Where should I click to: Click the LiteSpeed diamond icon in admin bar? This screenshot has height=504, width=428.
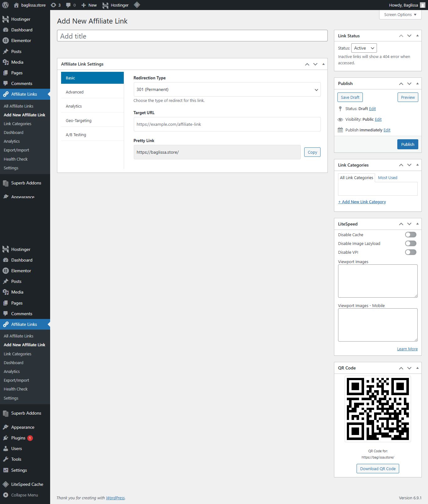pyautogui.click(x=137, y=5)
